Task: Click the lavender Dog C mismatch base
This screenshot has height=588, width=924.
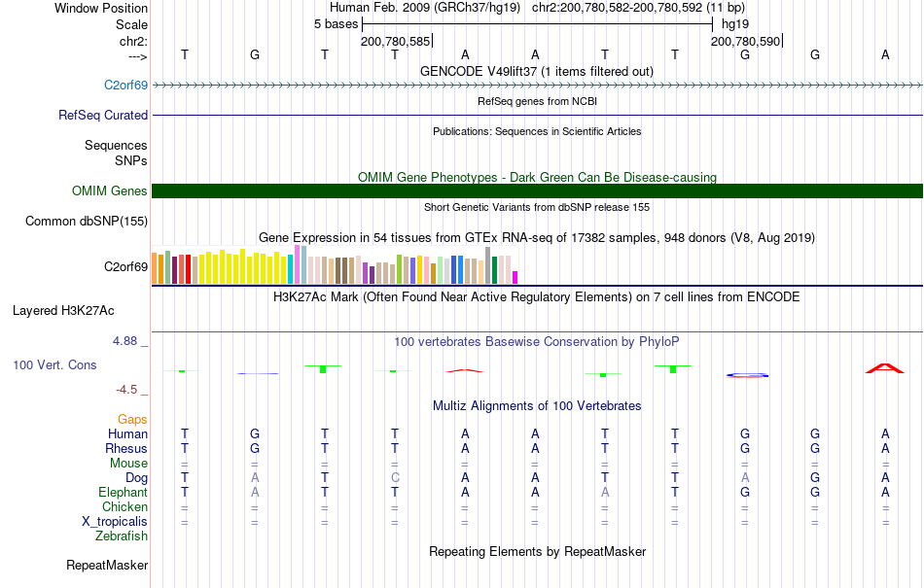Action: [395, 477]
